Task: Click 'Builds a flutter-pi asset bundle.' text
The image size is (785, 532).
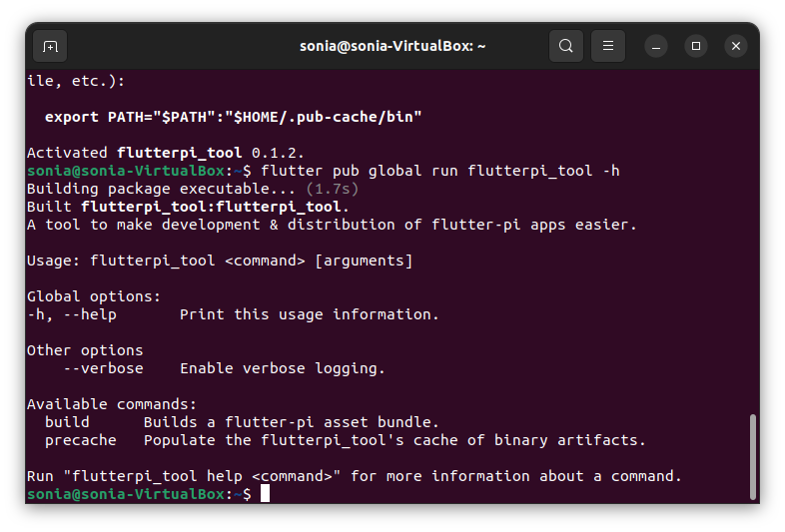Action: point(292,422)
